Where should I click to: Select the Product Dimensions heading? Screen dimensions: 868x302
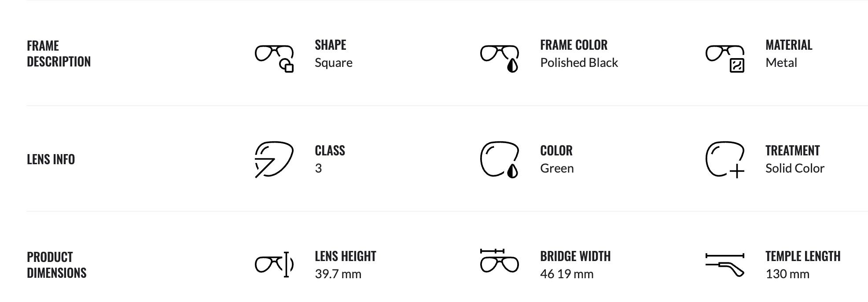(56, 265)
